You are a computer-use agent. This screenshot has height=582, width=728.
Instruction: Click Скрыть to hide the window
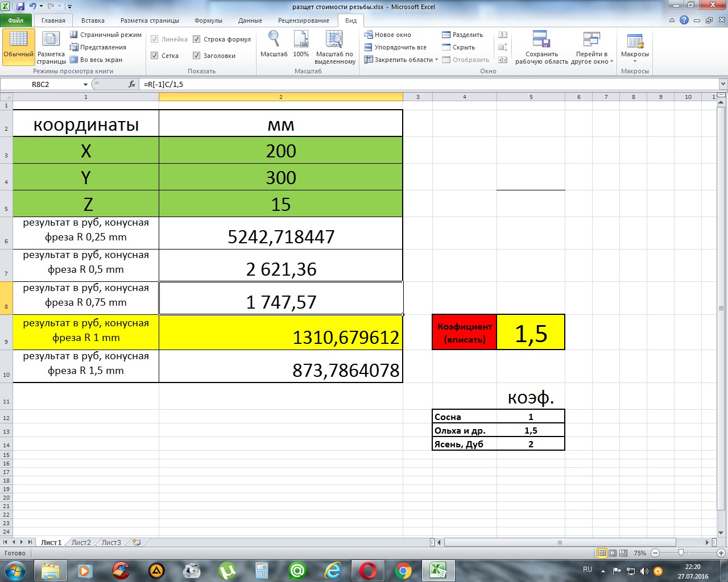click(458, 47)
